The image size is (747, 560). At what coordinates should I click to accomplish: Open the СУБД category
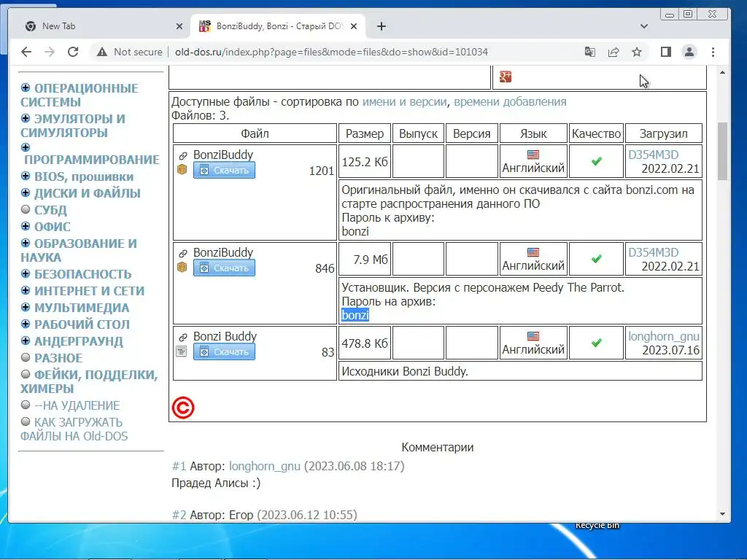coord(50,210)
